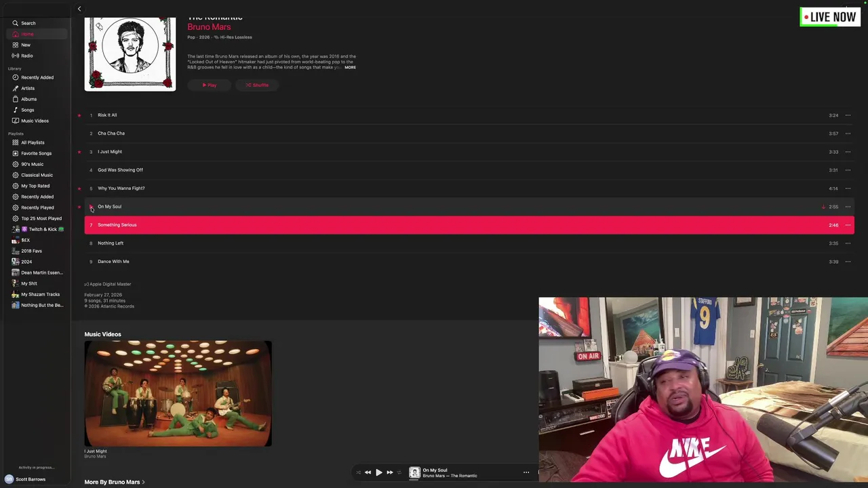Screen dimensions: 868x488
Task: Open All Playlists
Action: (33, 142)
